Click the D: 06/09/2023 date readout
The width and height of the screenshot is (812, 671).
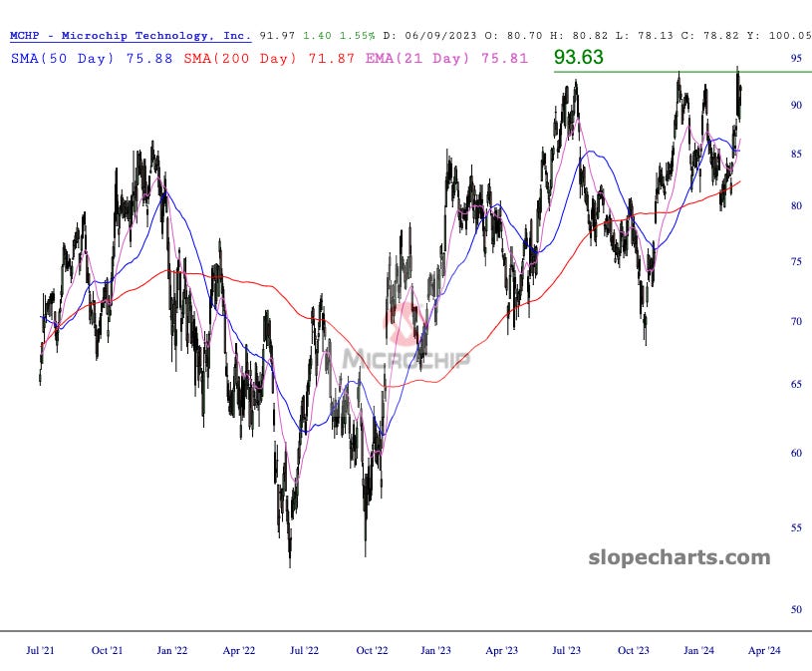pos(429,36)
